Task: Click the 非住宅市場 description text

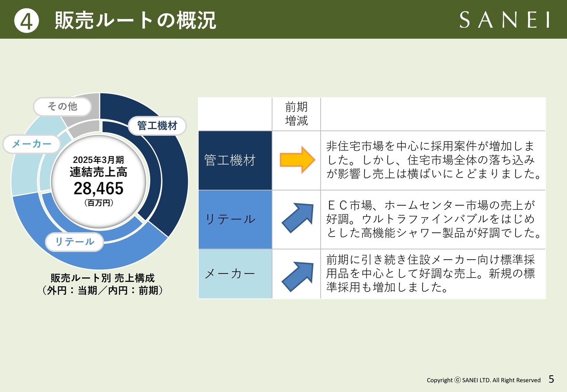Action: pyautogui.click(x=433, y=160)
